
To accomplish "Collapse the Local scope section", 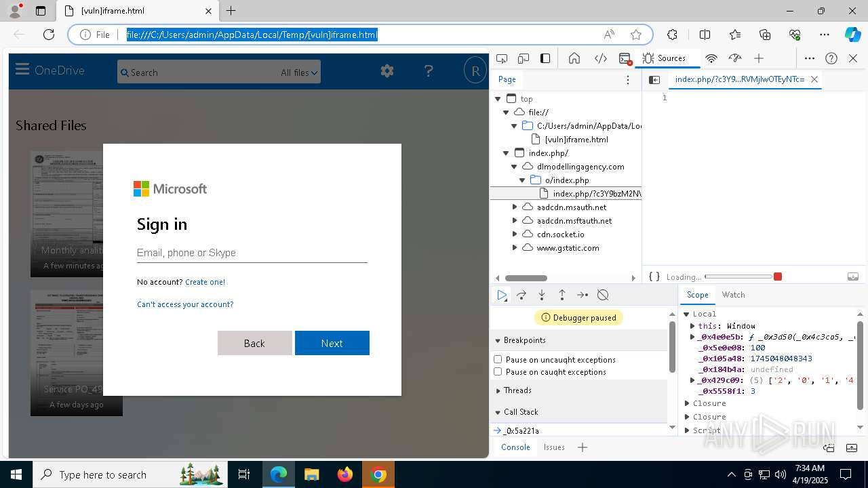I will pos(686,314).
